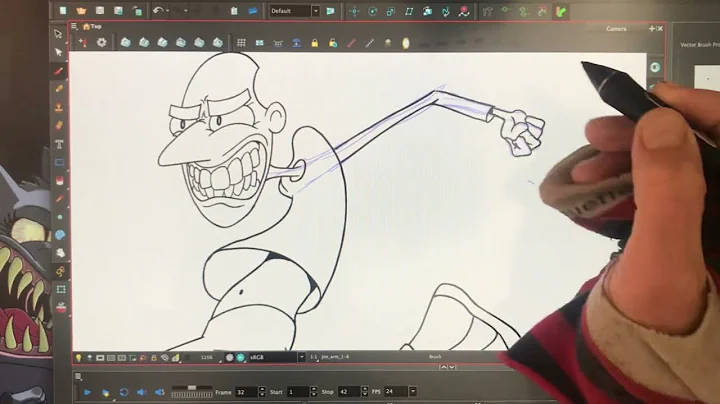Toggle the safe area icon
Viewport: 720px width, 404px height.
pos(259,43)
